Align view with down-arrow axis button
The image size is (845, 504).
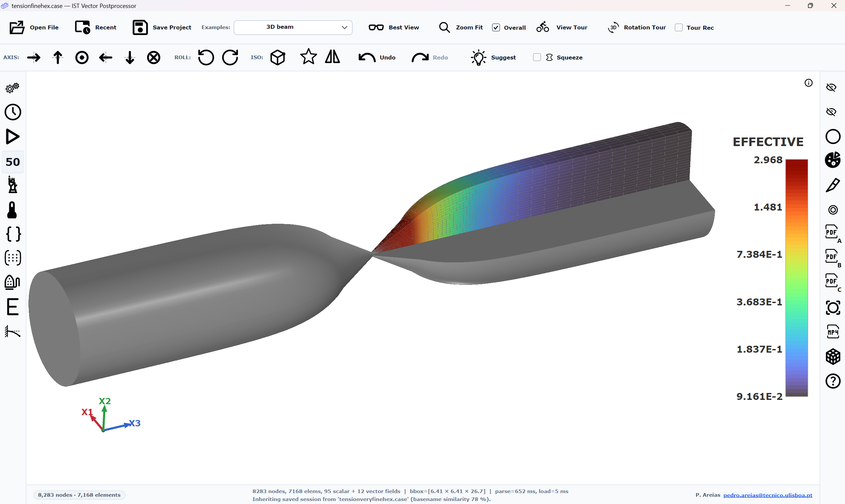point(130,58)
